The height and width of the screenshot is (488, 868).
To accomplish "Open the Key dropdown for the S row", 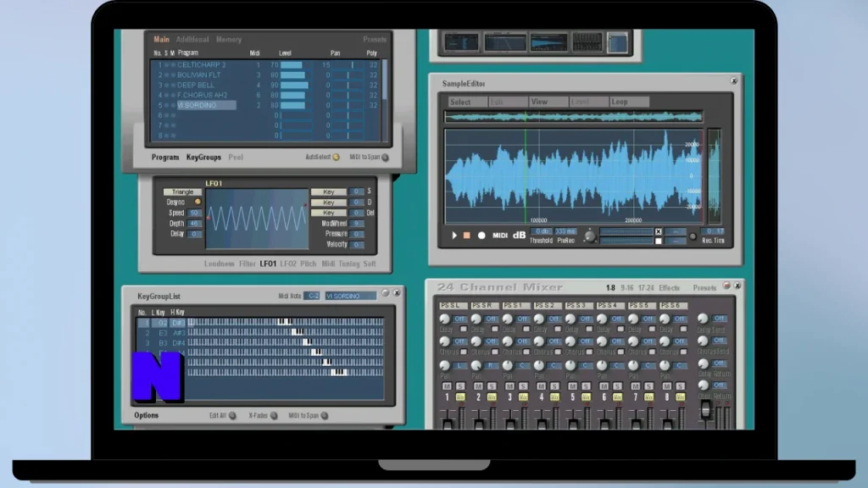I will [x=328, y=192].
